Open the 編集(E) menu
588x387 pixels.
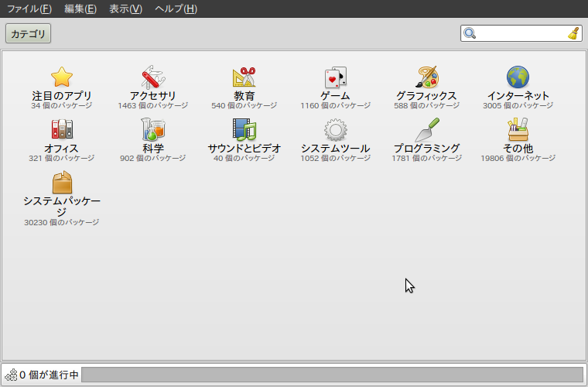[80, 9]
